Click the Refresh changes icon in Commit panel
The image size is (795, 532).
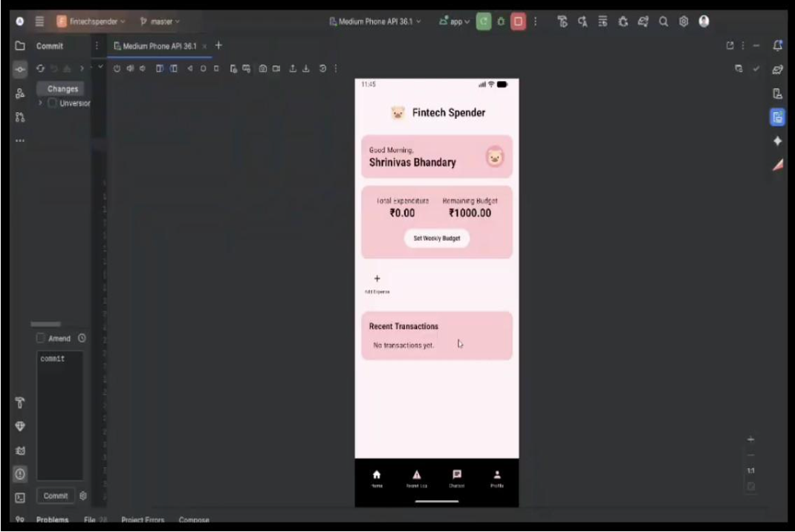40,68
